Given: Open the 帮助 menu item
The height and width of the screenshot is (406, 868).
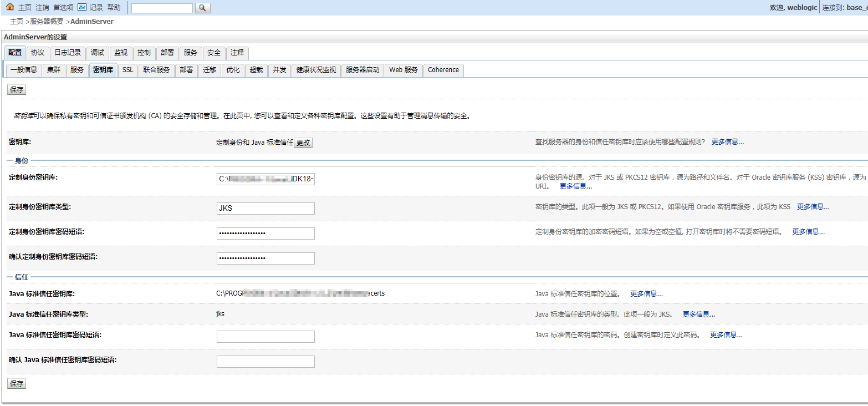Looking at the screenshot, I should [x=114, y=7].
